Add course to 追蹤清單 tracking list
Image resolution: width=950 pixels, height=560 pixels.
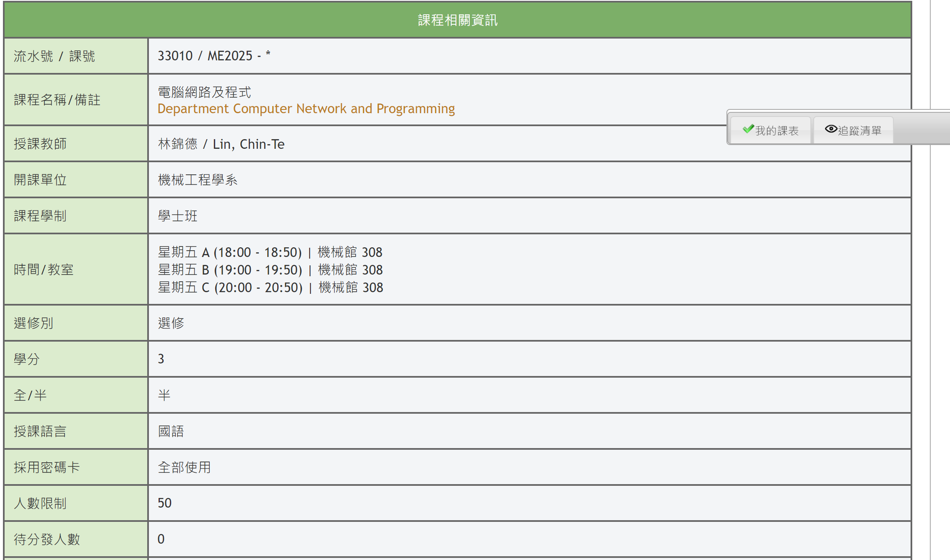(853, 129)
